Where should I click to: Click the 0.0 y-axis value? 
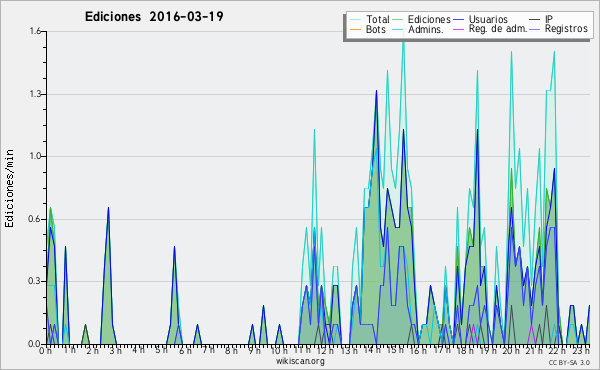point(35,344)
